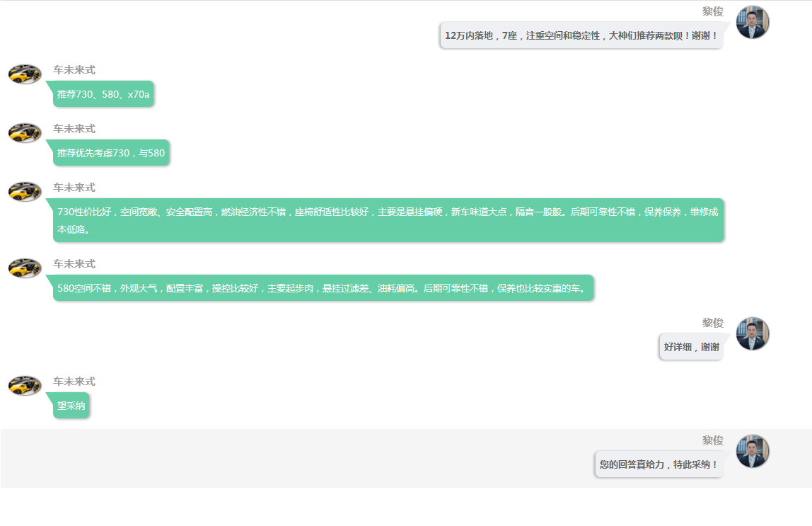Click username 车未来式 above 推荐730、580、x70a
The height and width of the screenshot is (526, 812).
pyautogui.click(x=74, y=70)
